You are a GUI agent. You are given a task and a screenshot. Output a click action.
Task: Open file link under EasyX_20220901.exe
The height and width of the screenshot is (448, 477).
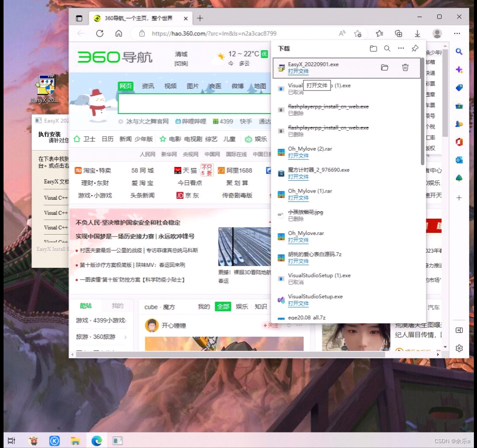pos(298,71)
